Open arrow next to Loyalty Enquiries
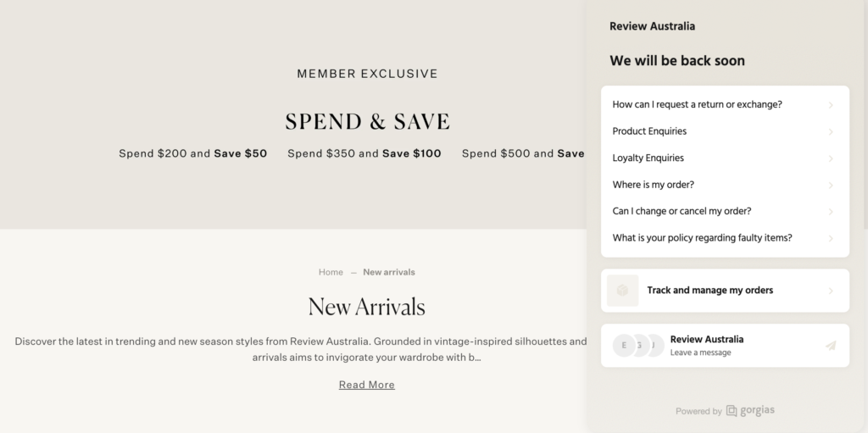The height and width of the screenshot is (433, 868). (831, 158)
